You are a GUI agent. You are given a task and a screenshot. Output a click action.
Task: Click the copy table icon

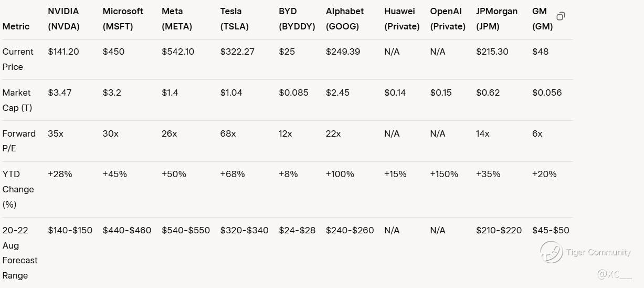pos(561,16)
